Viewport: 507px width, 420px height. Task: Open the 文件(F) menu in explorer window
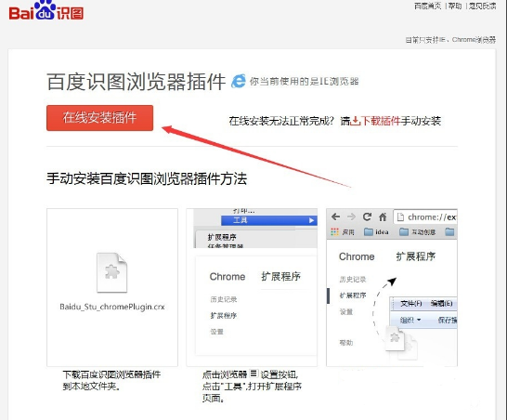click(411, 303)
